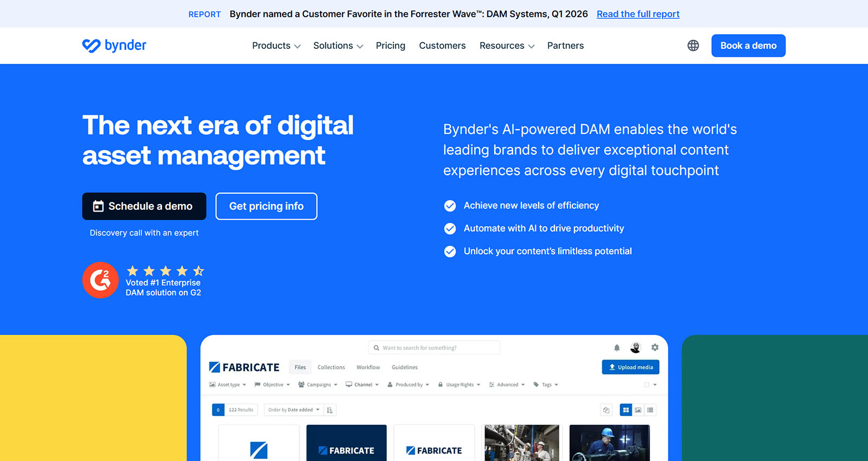This screenshot has height=461, width=868.
Task: Click the sort direction icon beside Order by
Action: coord(330,410)
